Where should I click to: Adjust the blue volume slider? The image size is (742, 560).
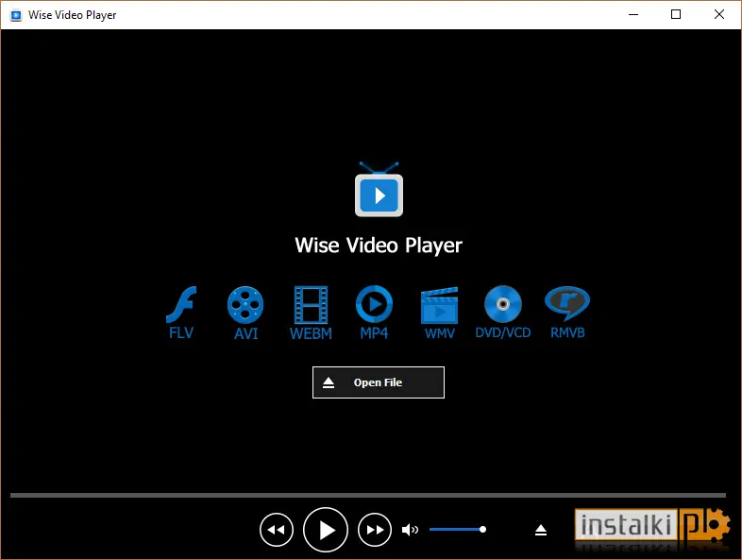pyautogui.click(x=458, y=529)
